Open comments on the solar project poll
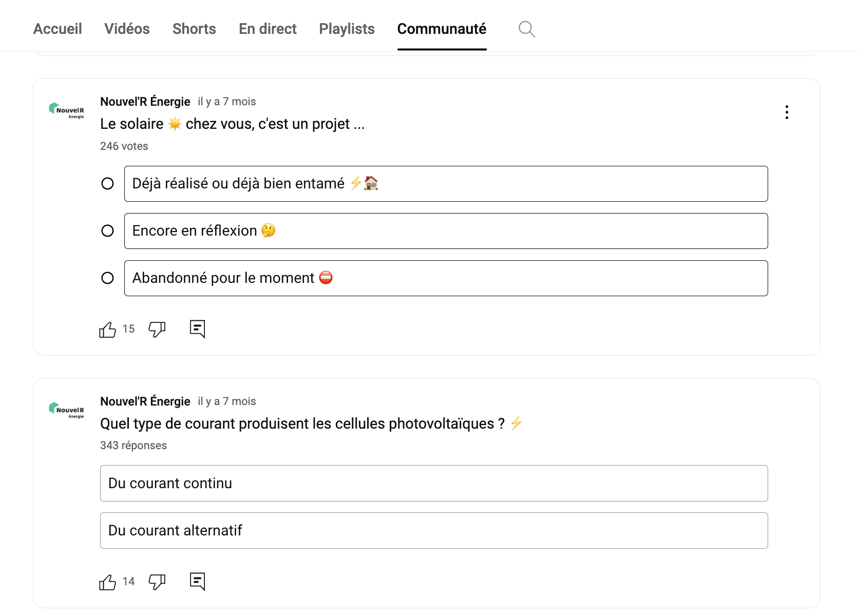This screenshot has width=858, height=616. (197, 329)
